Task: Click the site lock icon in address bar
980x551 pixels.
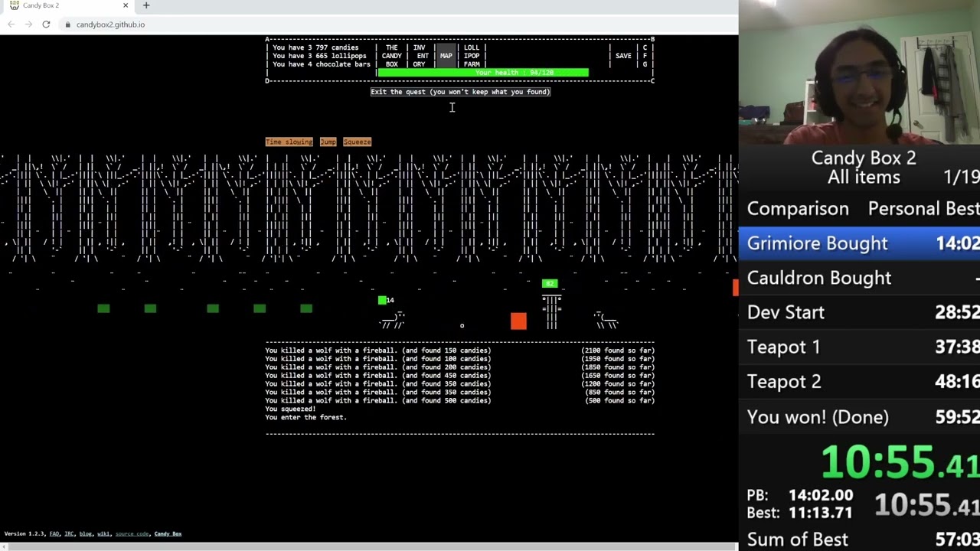Action: pos(67,24)
